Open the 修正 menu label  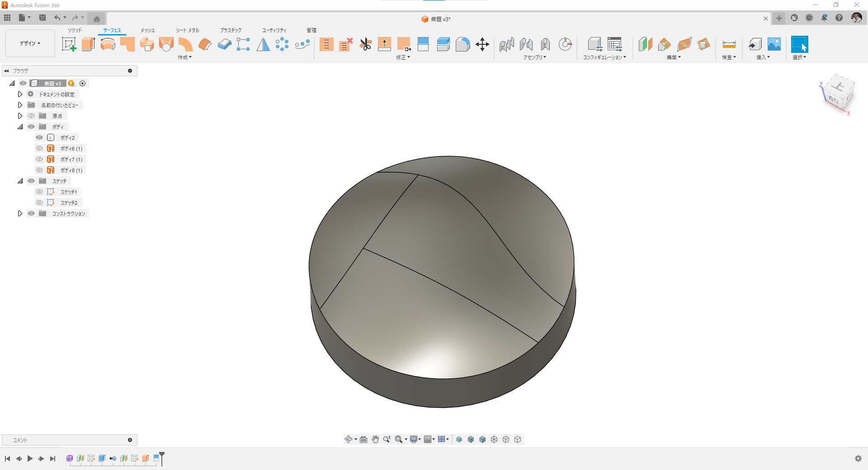pyautogui.click(x=403, y=57)
